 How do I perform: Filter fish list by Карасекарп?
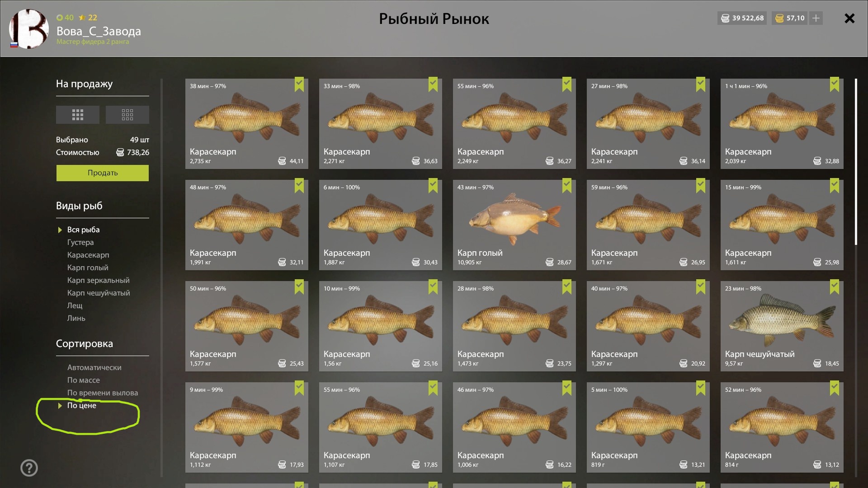[x=88, y=255]
